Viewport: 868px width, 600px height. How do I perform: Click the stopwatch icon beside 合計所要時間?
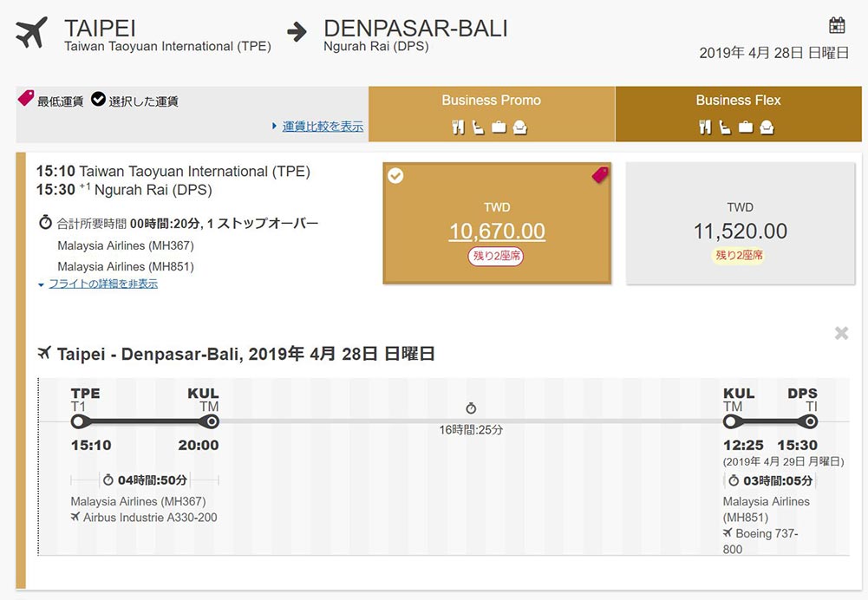(x=45, y=223)
